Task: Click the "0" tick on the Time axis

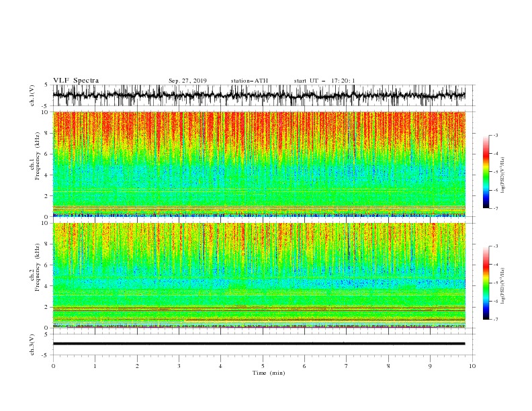Action: [x=53, y=366]
